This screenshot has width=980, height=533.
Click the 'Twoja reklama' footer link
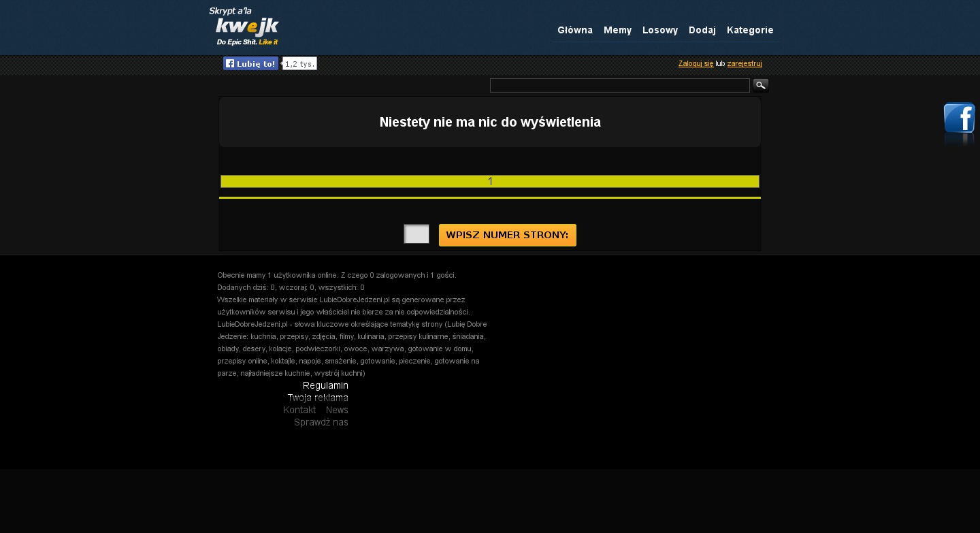click(x=317, y=398)
